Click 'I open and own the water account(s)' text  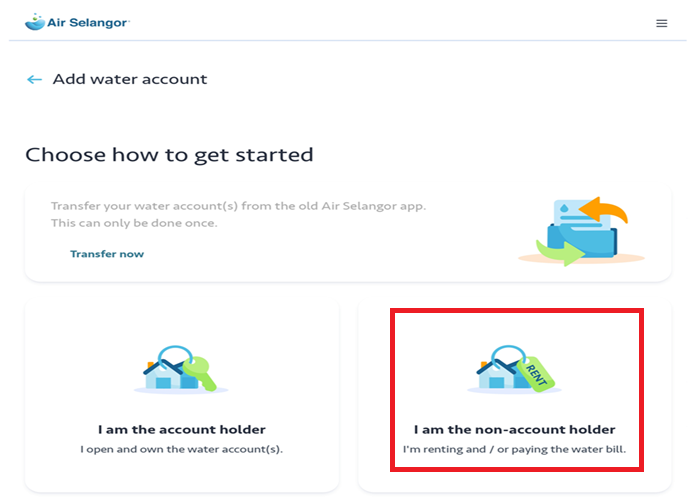pos(182,449)
